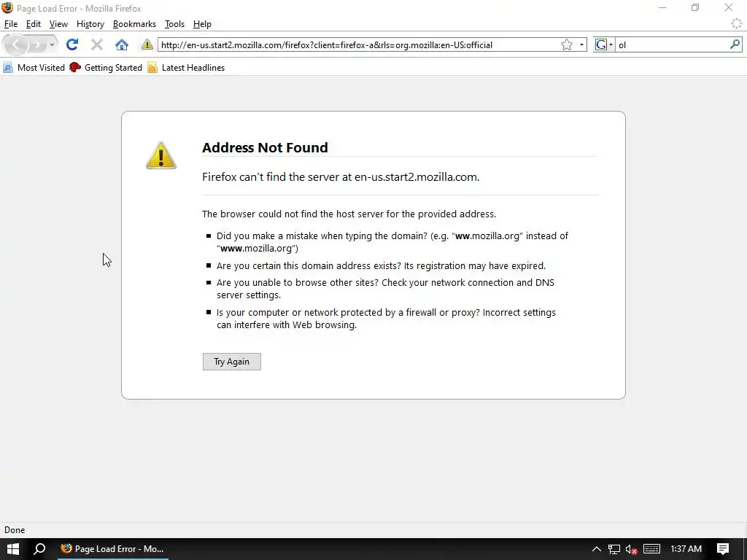Viewport: 747px width, 560px height.
Task: Click the Address Not Found heading
Action: pos(265,147)
